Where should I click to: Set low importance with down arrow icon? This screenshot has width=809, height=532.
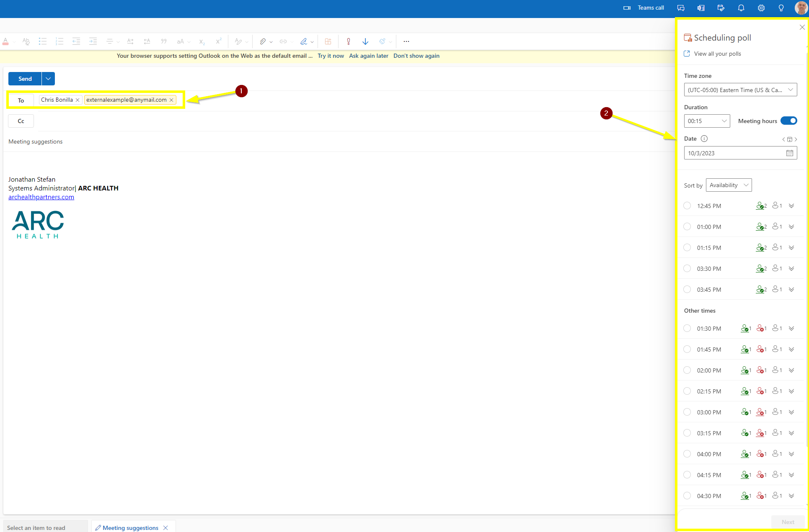click(365, 41)
